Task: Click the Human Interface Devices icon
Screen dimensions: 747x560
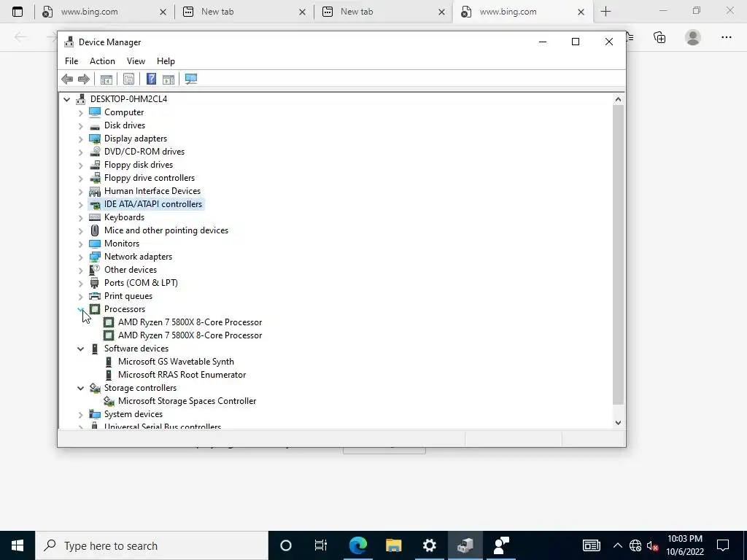Action: point(95,191)
